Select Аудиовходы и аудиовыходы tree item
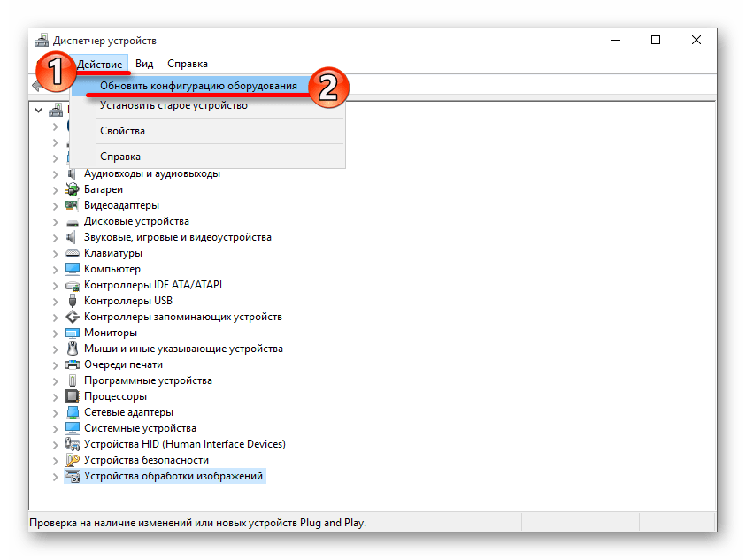Image resolution: width=746 pixels, height=560 pixels. click(151, 173)
